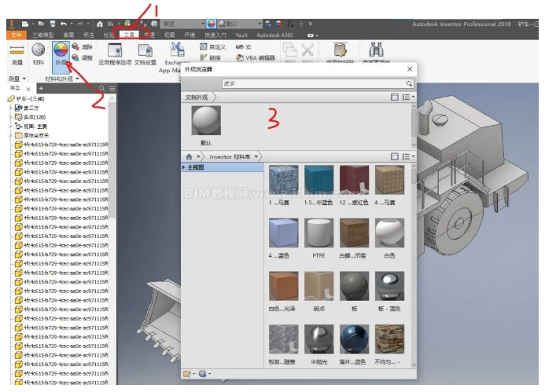Open 文档设置 document settings
545x392 pixels.
pyautogui.click(x=145, y=54)
